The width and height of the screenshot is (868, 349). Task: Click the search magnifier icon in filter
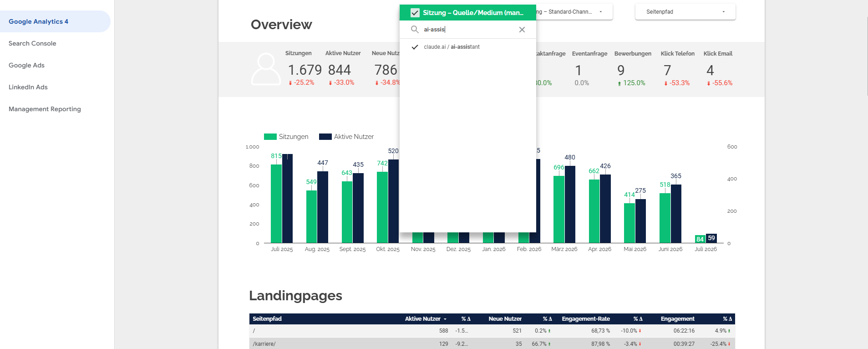(x=415, y=30)
